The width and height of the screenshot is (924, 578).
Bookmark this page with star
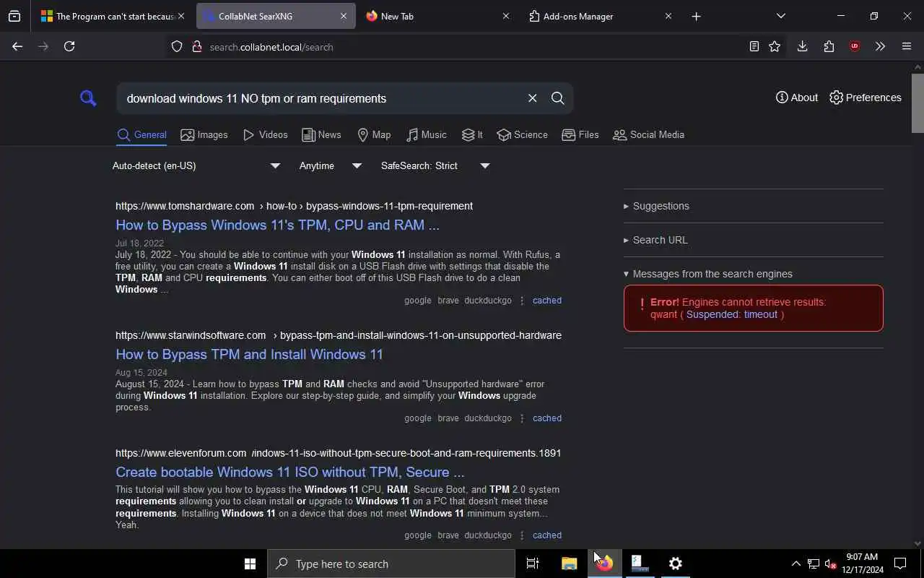tap(775, 46)
